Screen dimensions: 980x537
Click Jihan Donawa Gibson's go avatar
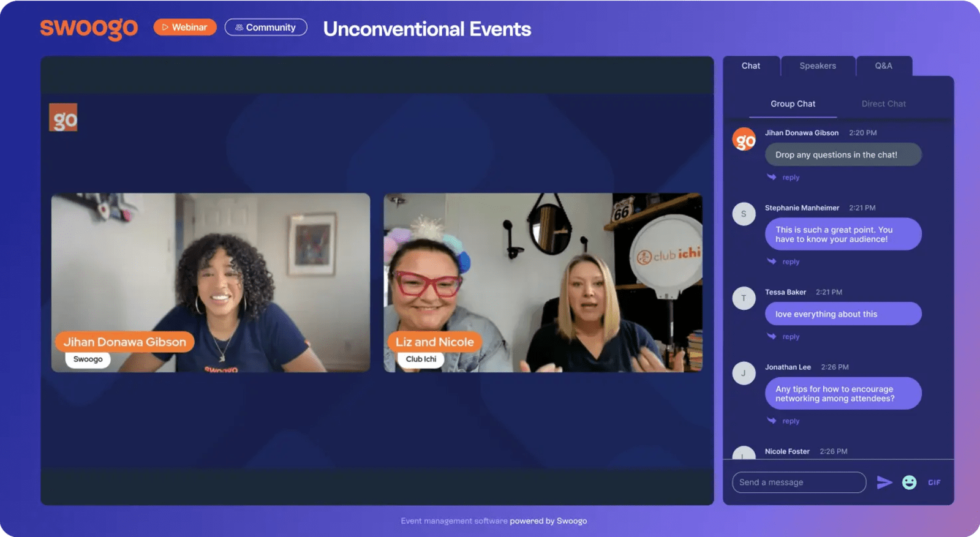[x=744, y=140]
